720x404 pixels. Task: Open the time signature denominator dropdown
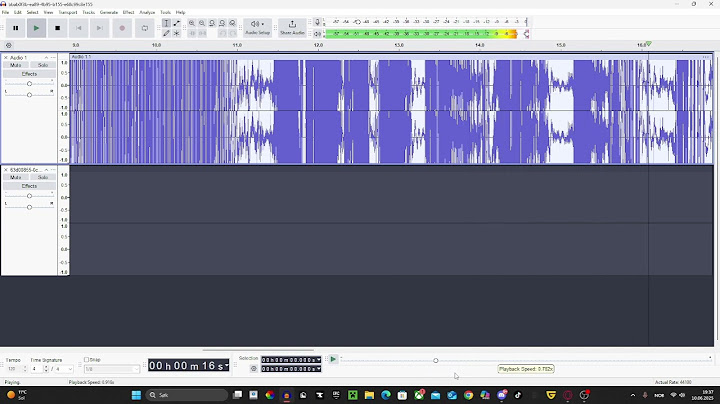coord(64,369)
